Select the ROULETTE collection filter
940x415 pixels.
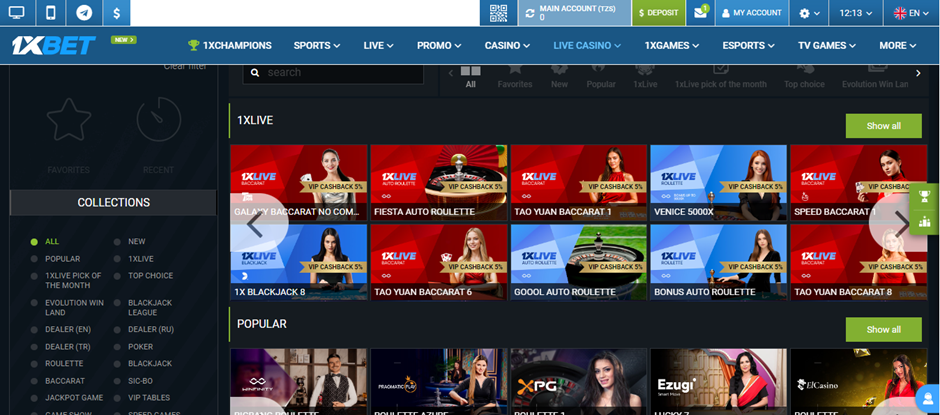(x=64, y=363)
